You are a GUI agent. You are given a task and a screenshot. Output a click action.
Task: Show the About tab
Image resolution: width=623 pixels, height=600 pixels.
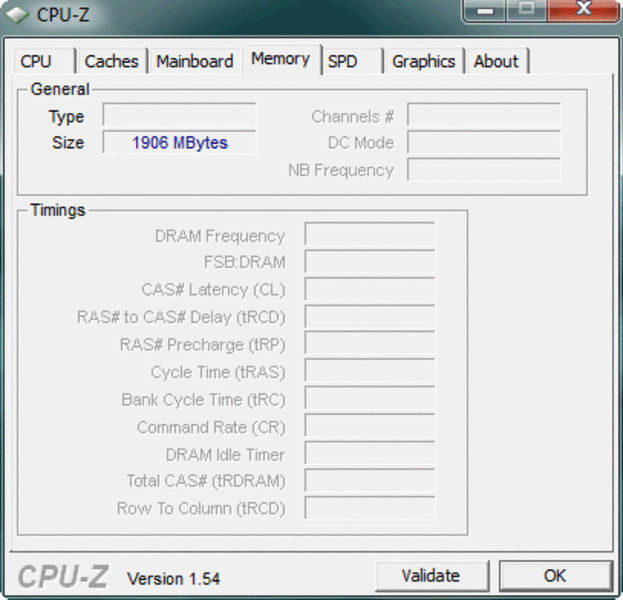coord(496,61)
